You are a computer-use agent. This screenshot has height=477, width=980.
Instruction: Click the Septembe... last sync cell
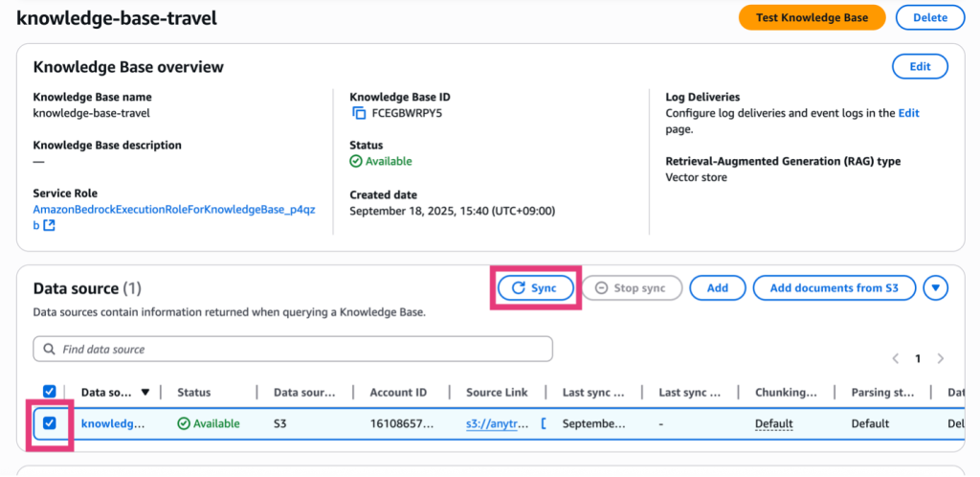coord(593,423)
